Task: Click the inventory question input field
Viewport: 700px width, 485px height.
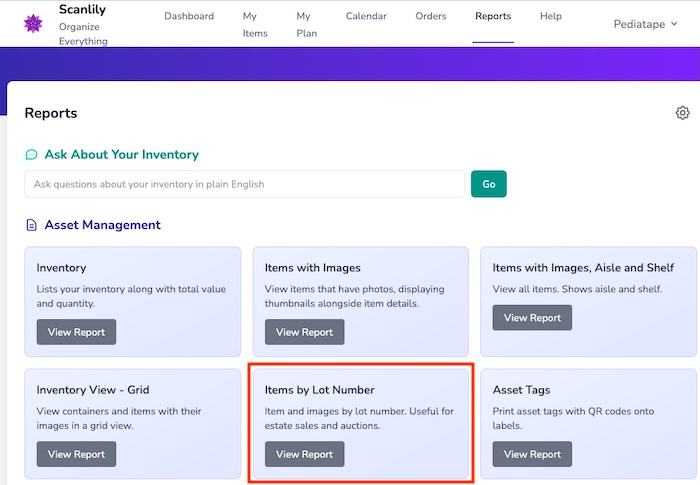Action: pyautogui.click(x=244, y=184)
